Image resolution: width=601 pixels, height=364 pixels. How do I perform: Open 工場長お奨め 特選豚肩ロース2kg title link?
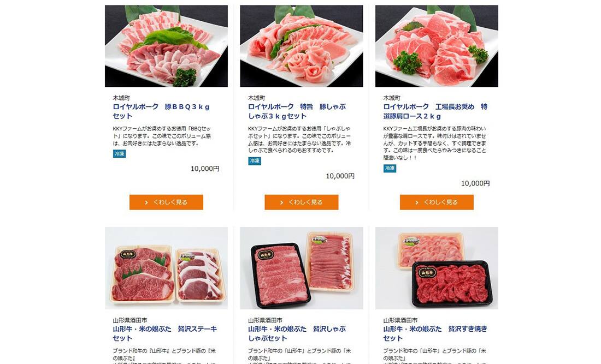[435, 111]
